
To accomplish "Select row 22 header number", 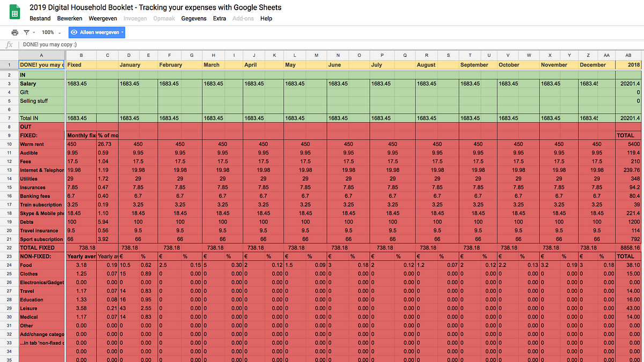I will [x=9, y=248].
